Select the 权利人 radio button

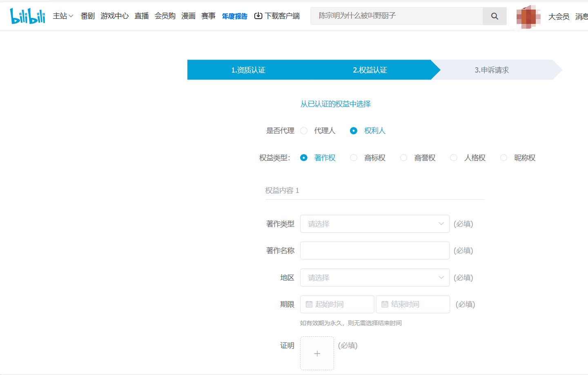click(354, 131)
